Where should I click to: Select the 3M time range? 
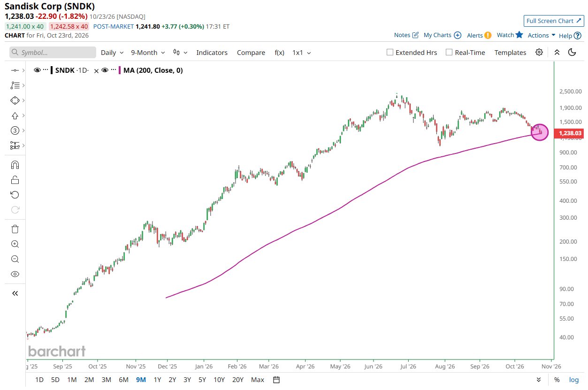pos(106,380)
